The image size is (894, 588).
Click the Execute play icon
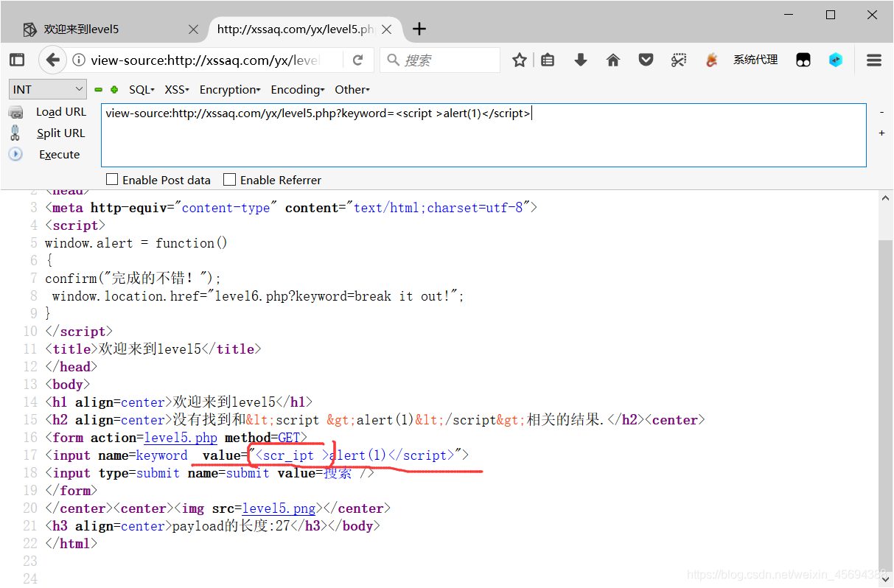point(15,154)
